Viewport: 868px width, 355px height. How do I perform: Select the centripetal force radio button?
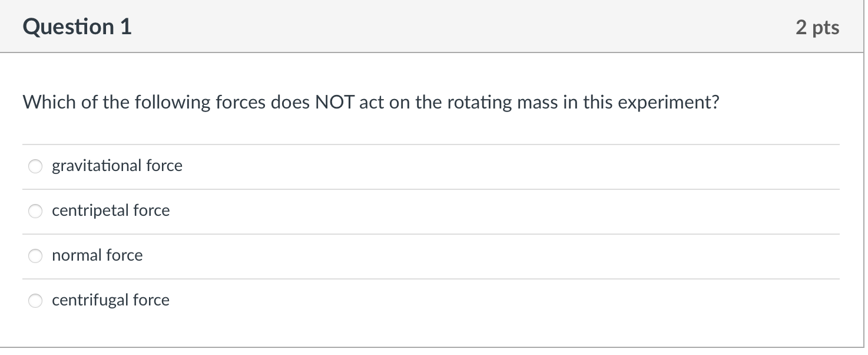[x=35, y=211]
